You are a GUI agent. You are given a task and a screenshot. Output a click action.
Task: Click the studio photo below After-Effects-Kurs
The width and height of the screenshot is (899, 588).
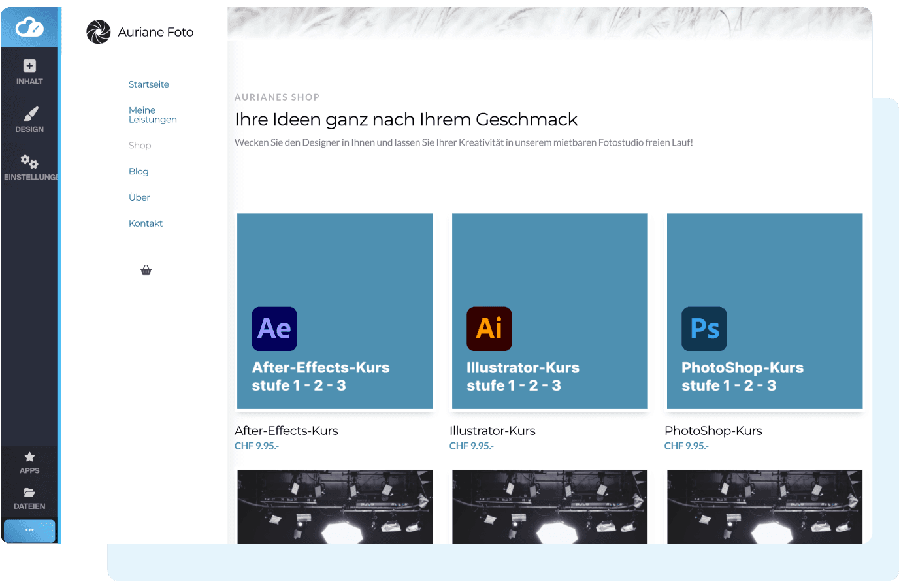click(335, 507)
